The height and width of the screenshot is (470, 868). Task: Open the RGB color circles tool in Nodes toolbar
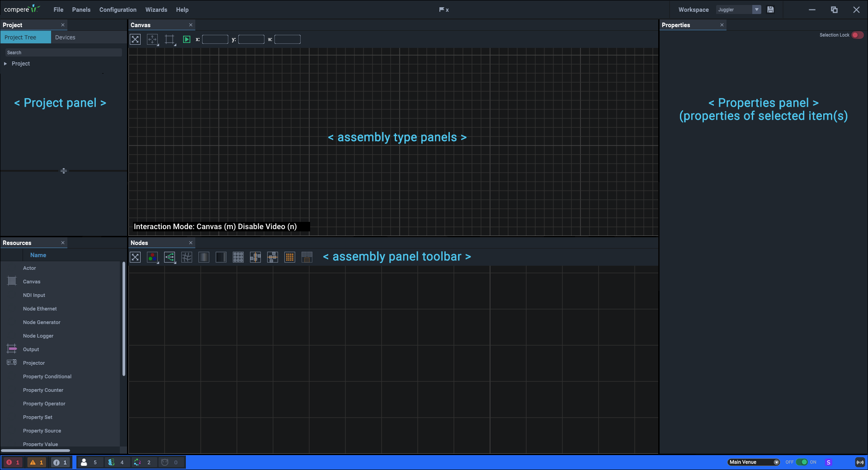tap(152, 257)
